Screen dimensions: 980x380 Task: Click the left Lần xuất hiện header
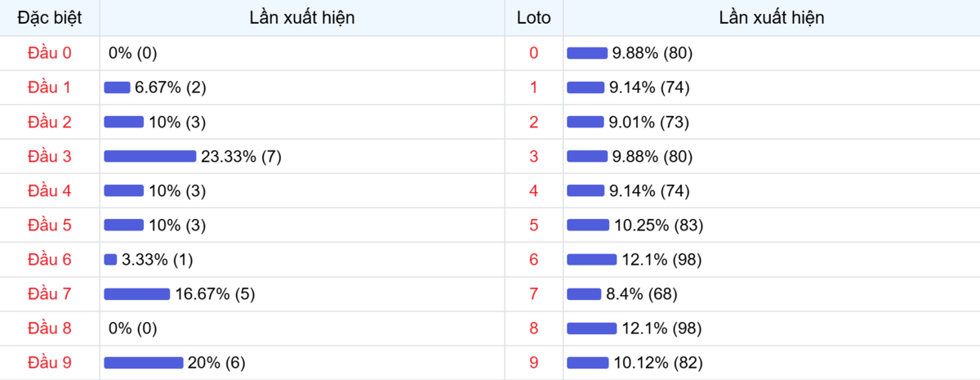click(302, 18)
